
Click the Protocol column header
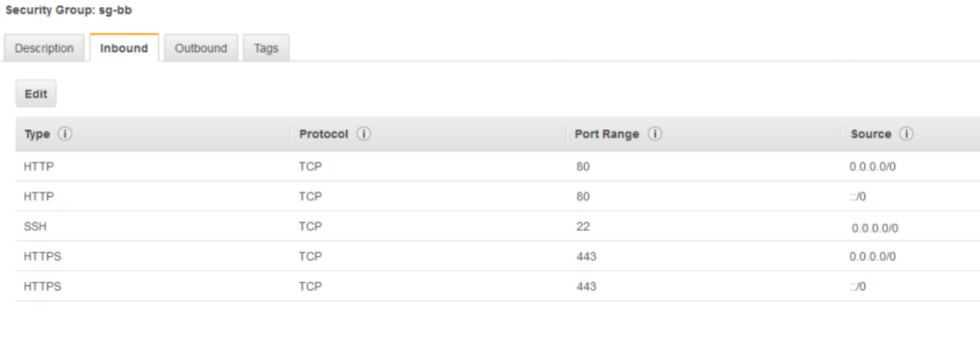pyautogui.click(x=323, y=134)
